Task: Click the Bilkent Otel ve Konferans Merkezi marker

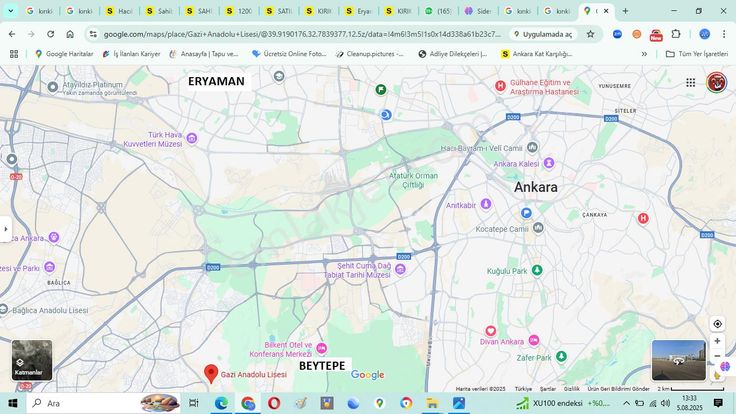Action: point(322,348)
